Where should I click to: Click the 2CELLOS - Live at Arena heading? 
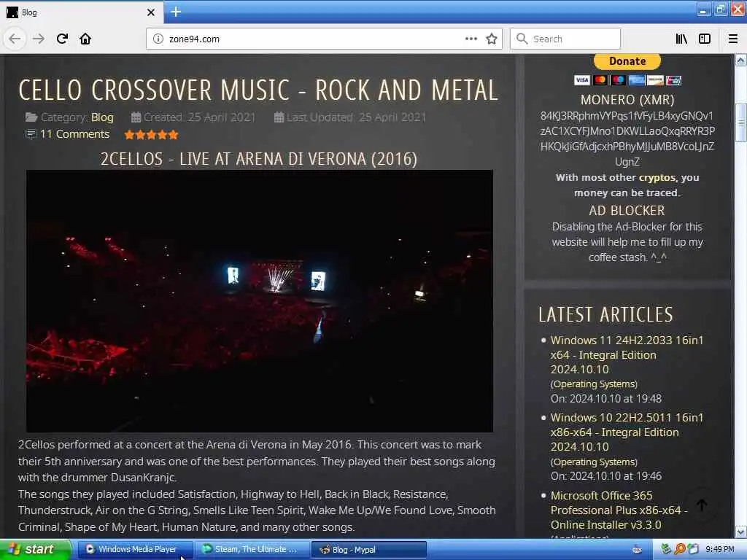click(x=259, y=159)
